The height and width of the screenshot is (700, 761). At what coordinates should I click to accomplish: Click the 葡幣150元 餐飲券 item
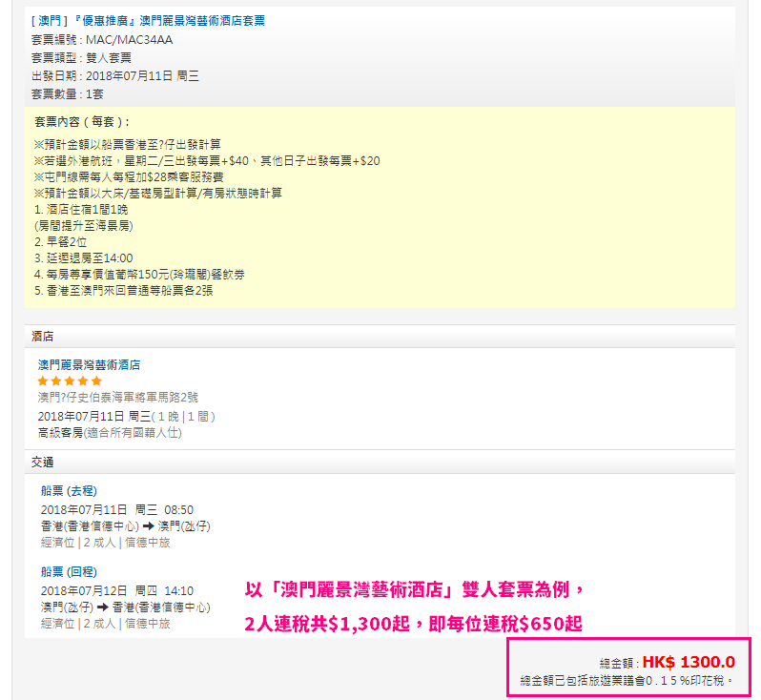(139, 275)
